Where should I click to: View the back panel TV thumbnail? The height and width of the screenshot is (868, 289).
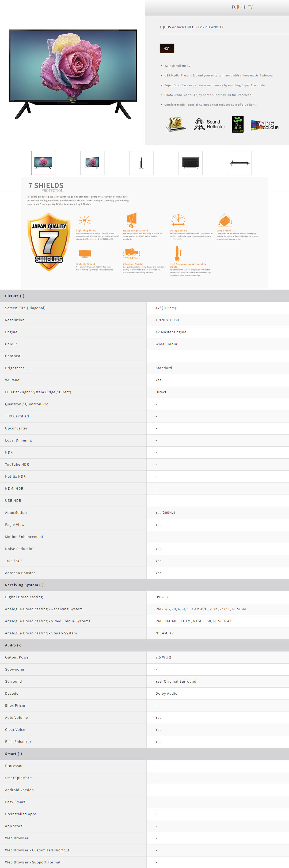pyautogui.click(x=191, y=163)
